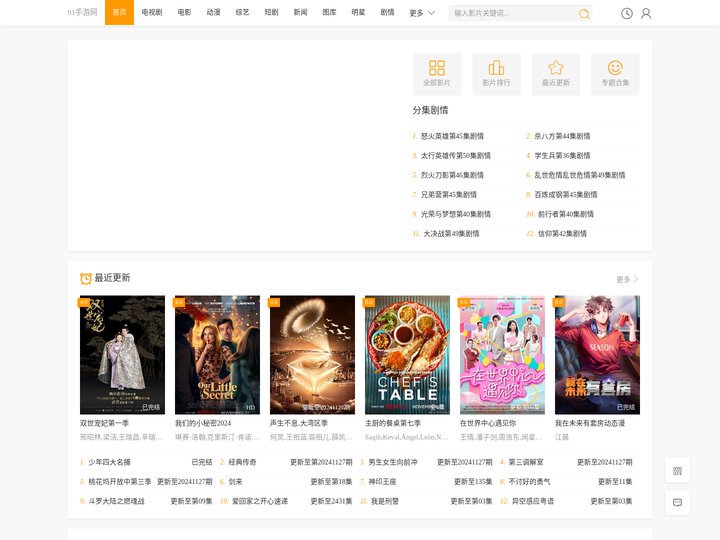Open 兄弟营第45集剧情 link
The height and width of the screenshot is (540, 720).
coord(449,195)
